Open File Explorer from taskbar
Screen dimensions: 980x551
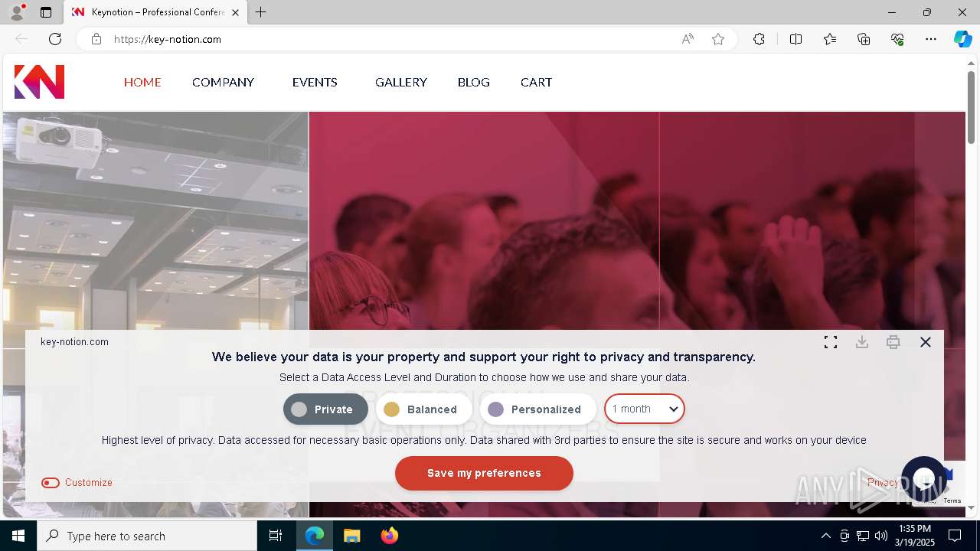351,536
